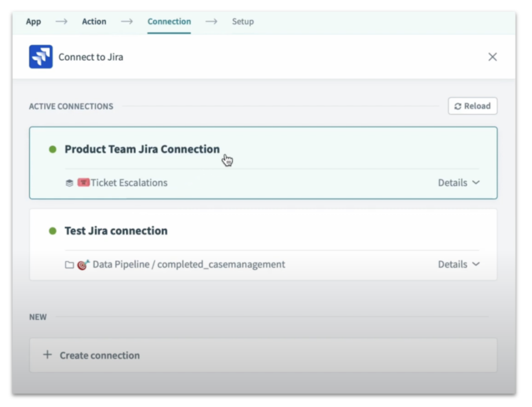Expand Details for Product Team Jira Connection
This screenshot has height=407, width=532.
coord(459,183)
